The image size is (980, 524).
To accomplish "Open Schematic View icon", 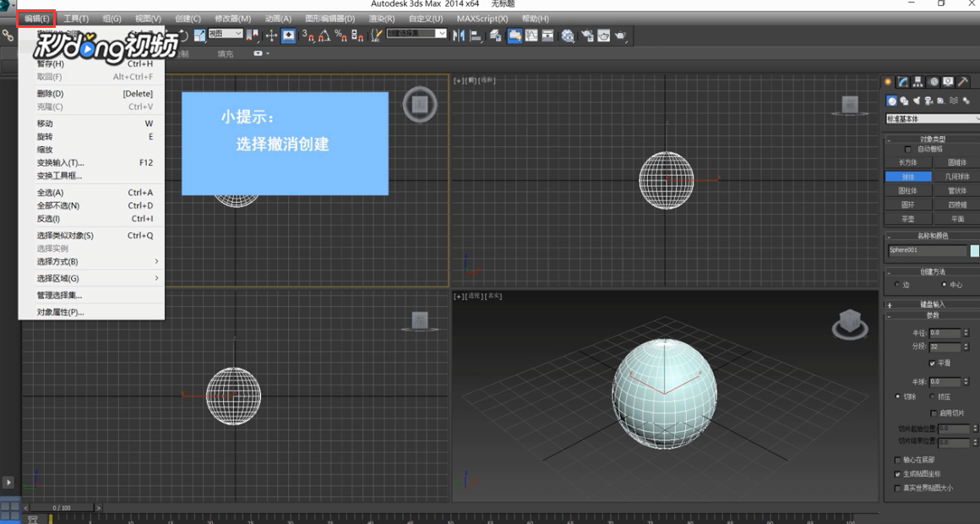I will (x=547, y=35).
